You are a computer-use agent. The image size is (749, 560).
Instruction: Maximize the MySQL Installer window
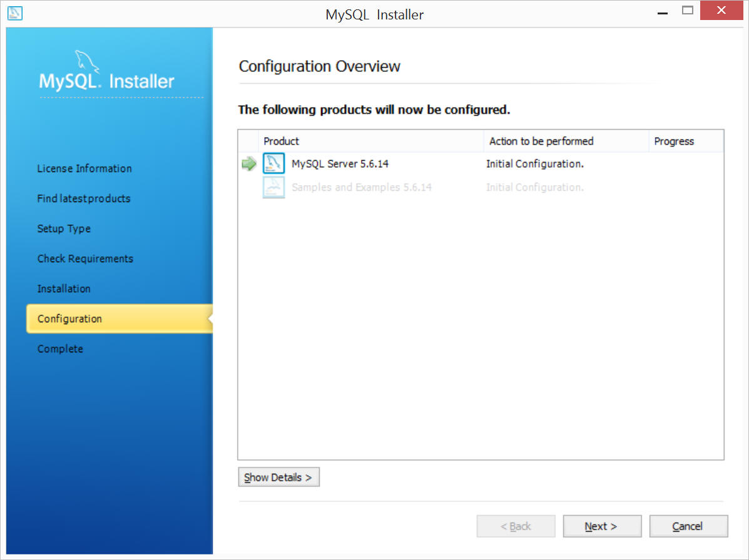pos(688,11)
